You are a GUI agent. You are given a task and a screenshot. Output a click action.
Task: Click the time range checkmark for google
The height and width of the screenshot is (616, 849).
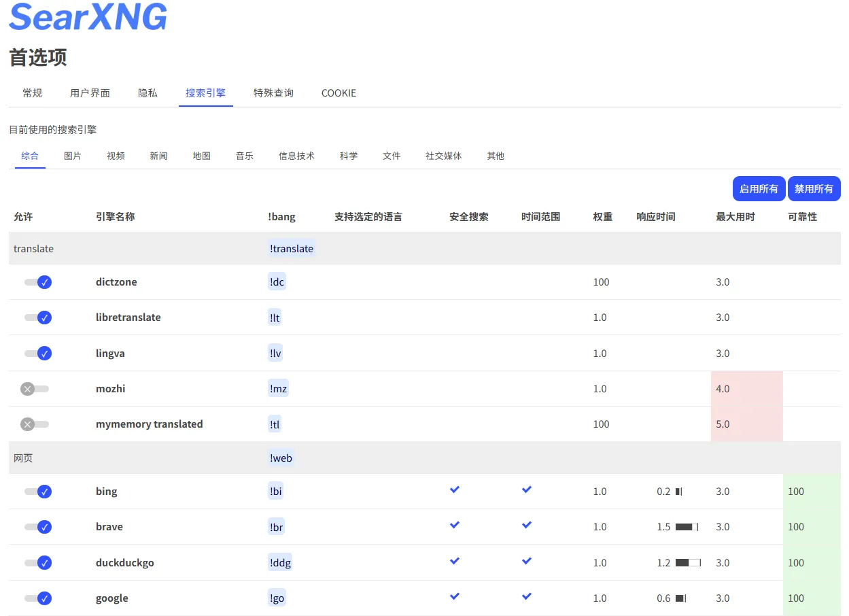click(527, 596)
